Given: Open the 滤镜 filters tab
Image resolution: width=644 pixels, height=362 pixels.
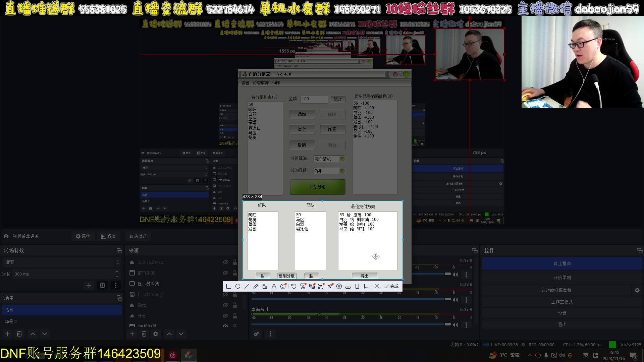Looking at the screenshot, I should (x=108, y=236).
